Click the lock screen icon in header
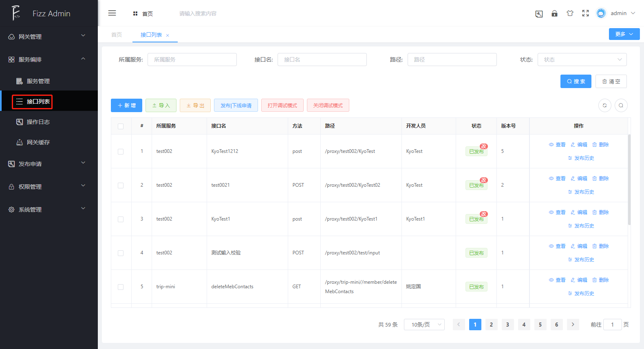 (554, 13)
